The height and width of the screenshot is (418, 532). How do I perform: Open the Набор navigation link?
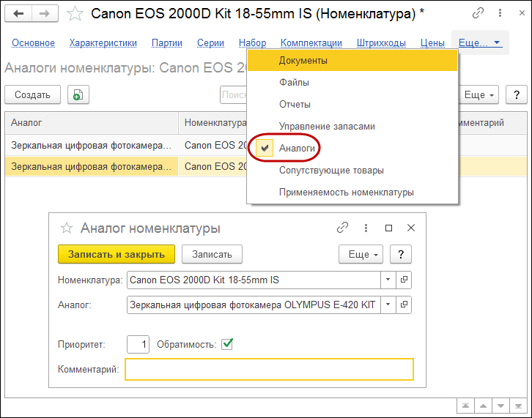click(x=252, y=43)
